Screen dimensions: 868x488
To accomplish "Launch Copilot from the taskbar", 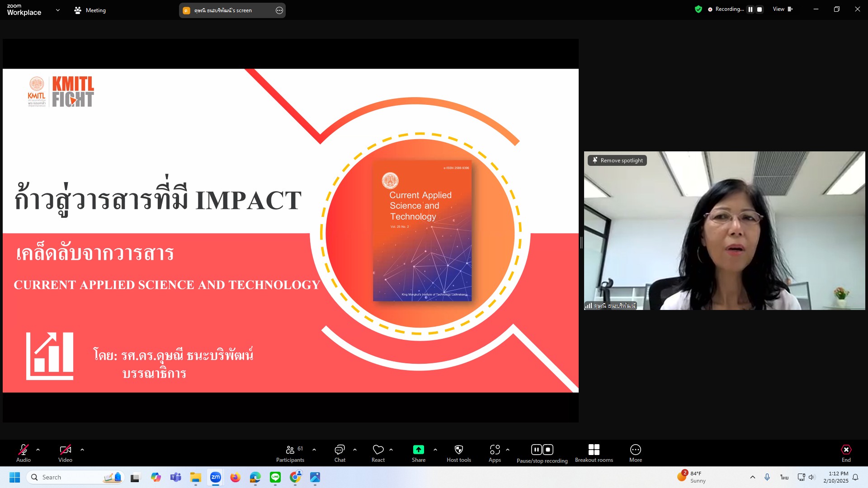I will pyautogui.click(x=156, y=477).
